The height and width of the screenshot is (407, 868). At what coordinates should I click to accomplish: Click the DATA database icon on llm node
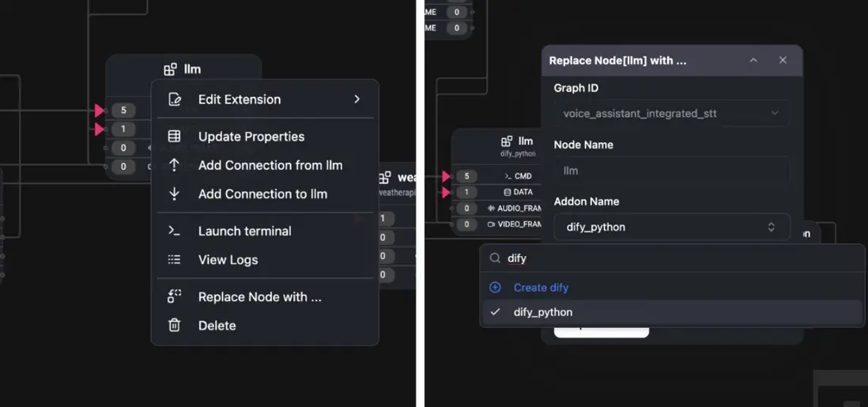(507, 193)
